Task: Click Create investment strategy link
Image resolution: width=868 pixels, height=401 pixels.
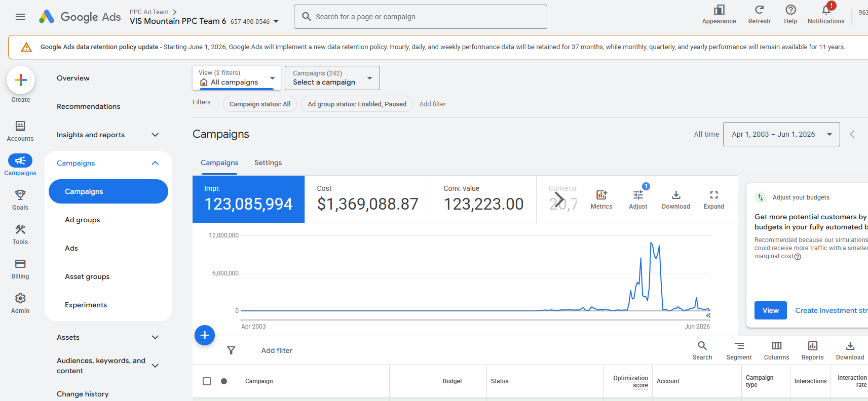Action: pyautogui.click(x=832, y=310)
